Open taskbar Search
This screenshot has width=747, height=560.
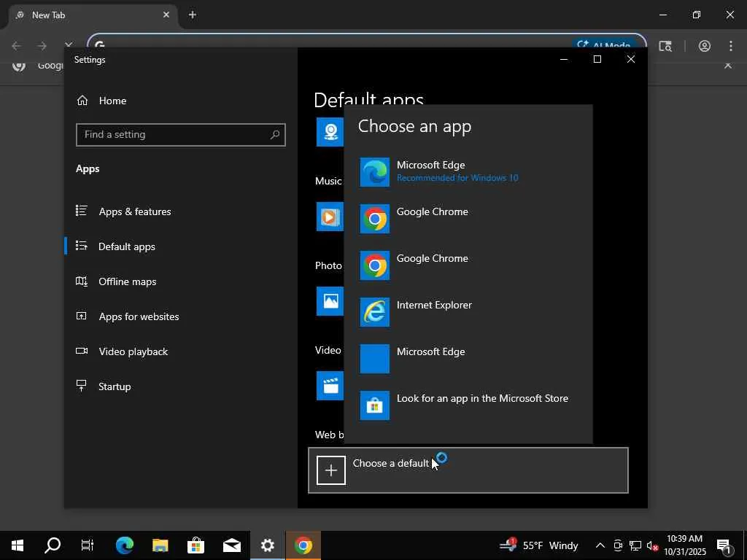coord(53,545)
